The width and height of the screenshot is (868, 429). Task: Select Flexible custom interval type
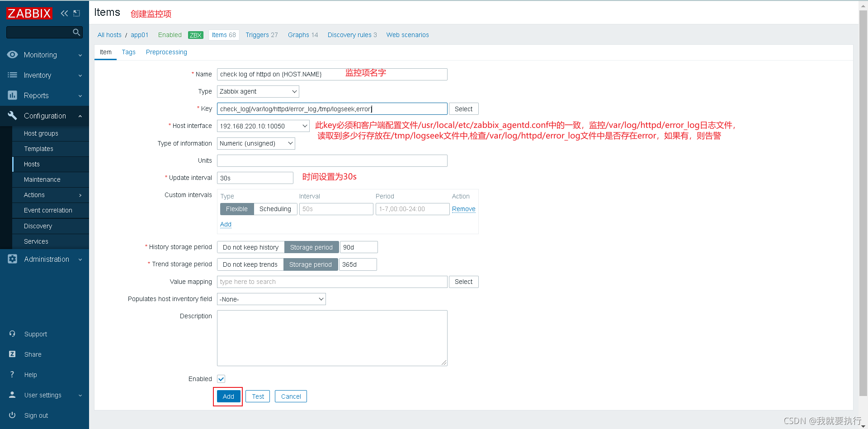tap(237, 209)
